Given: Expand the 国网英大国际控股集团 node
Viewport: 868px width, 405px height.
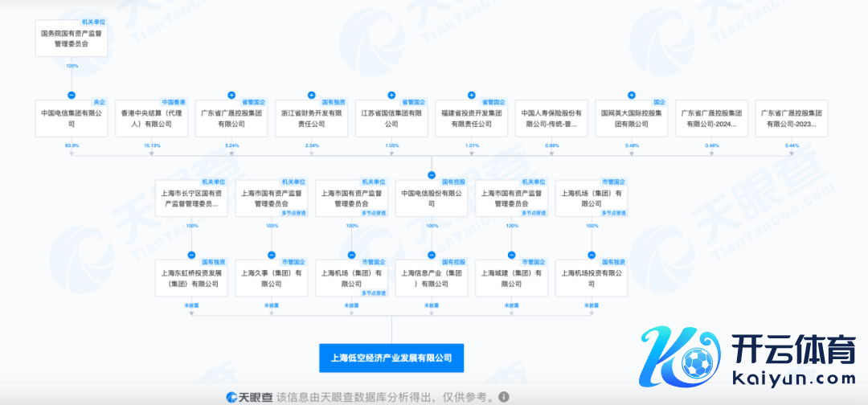Looking at the screenshot, I should tap(632, 95).
